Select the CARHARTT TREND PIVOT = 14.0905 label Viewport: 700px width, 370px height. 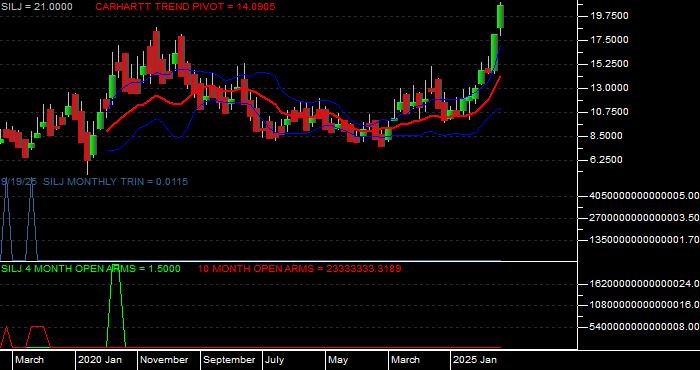pos(185,7)
